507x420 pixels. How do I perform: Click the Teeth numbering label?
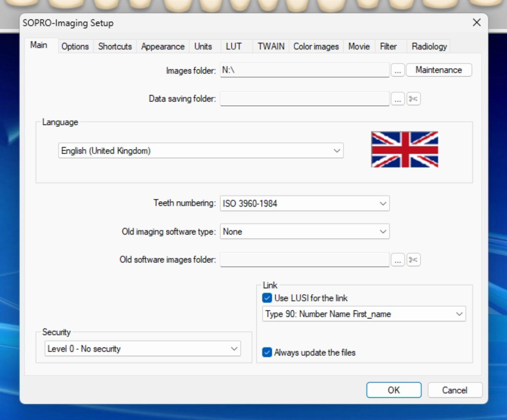click(x=185, y=203)
